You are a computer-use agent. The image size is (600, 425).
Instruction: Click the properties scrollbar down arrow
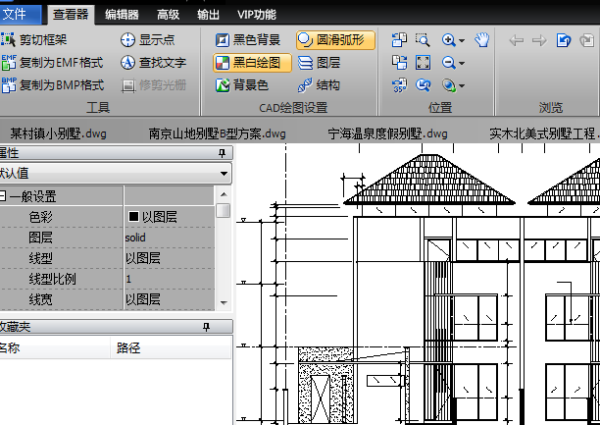click(x=223, y=302)
